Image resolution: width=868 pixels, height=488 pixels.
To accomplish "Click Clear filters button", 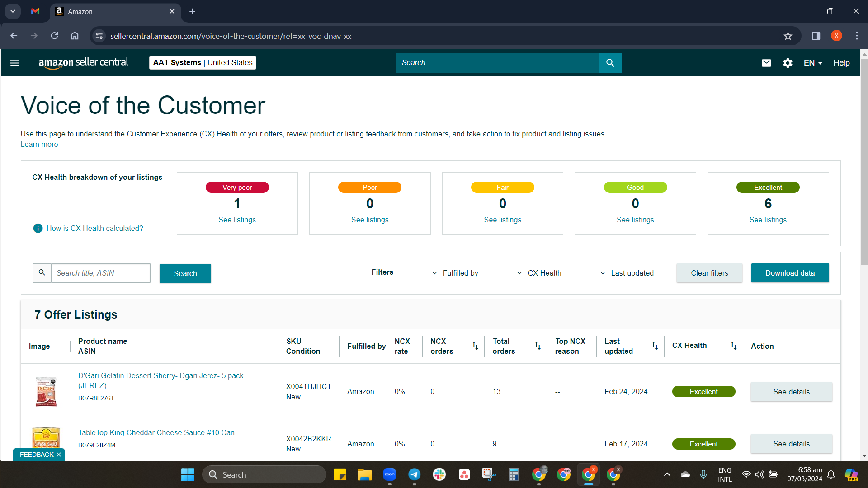I will click(709, 273).
